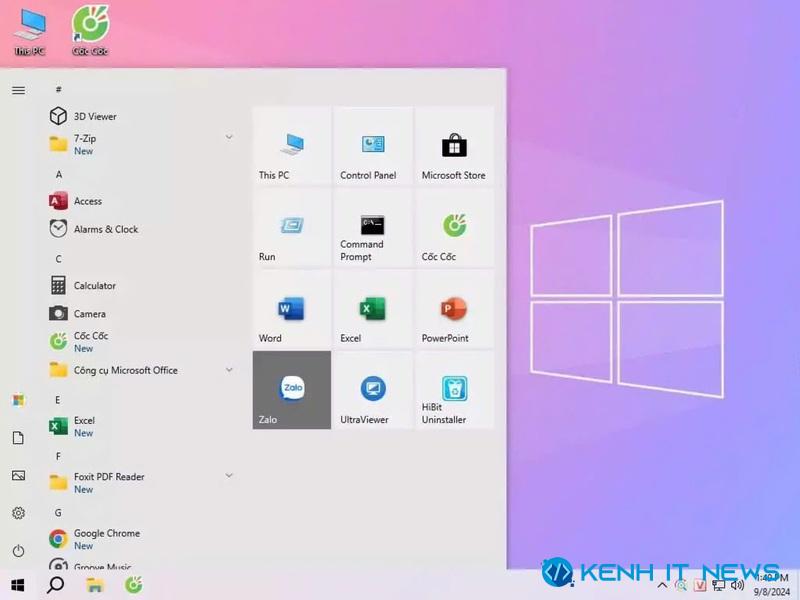The height and width of the screenshot is (600, 800).
Task: Launch the HiBit Uninstaller tile
Action: click(455, 390)
